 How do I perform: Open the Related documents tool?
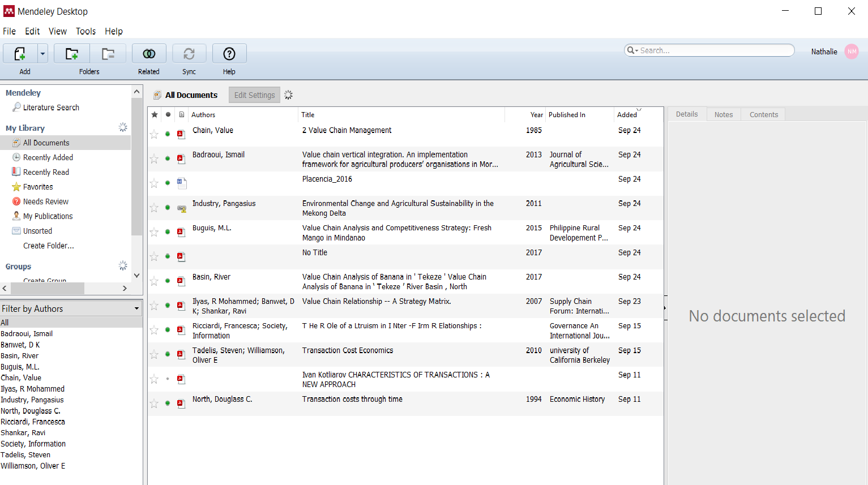pos(149,54)
